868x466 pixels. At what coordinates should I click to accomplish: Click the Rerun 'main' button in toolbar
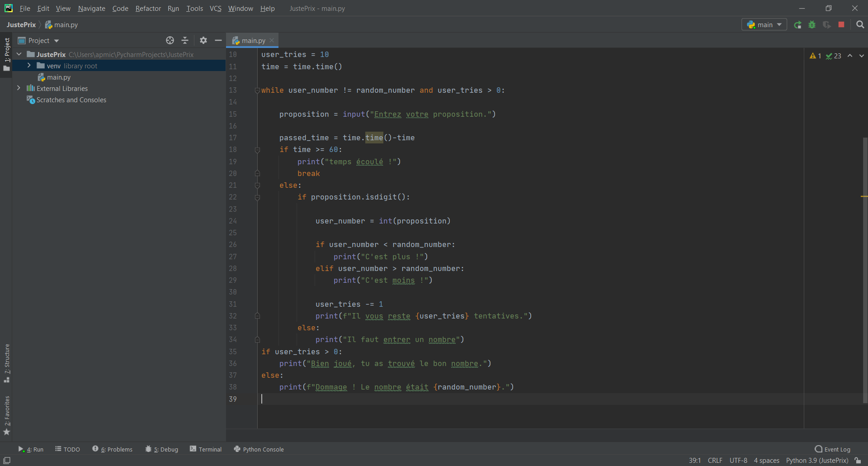[x=798, y=25]
